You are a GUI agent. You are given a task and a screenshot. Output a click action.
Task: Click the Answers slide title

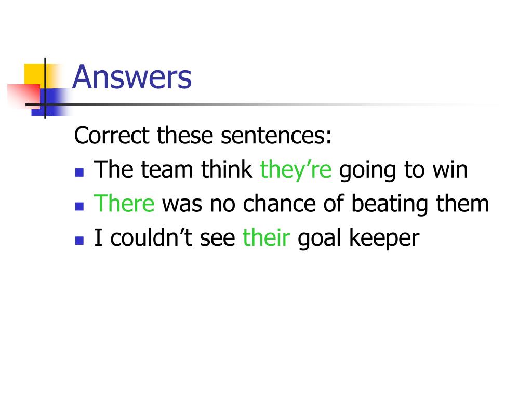132,77
